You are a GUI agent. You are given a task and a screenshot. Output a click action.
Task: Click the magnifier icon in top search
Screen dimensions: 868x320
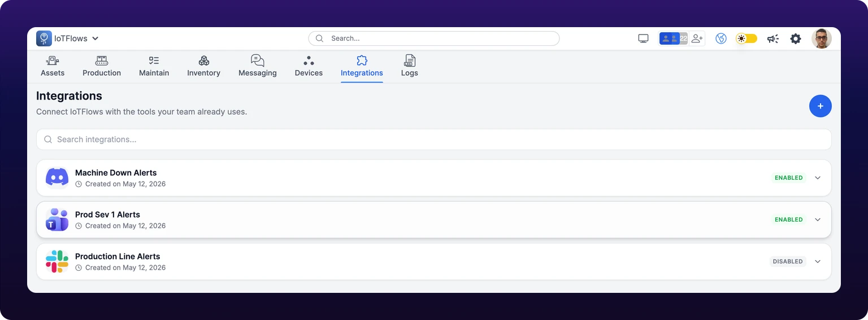point(319,38)
